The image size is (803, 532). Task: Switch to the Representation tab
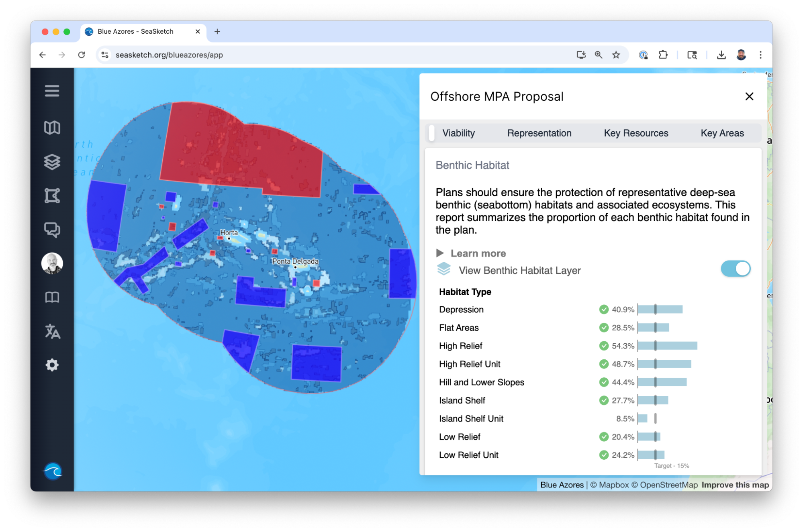539,133
